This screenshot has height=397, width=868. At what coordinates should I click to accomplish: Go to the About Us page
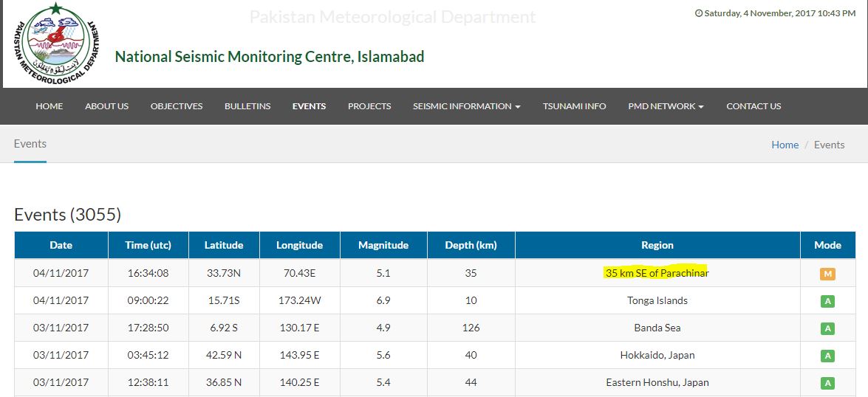click(x=106, y=106)
